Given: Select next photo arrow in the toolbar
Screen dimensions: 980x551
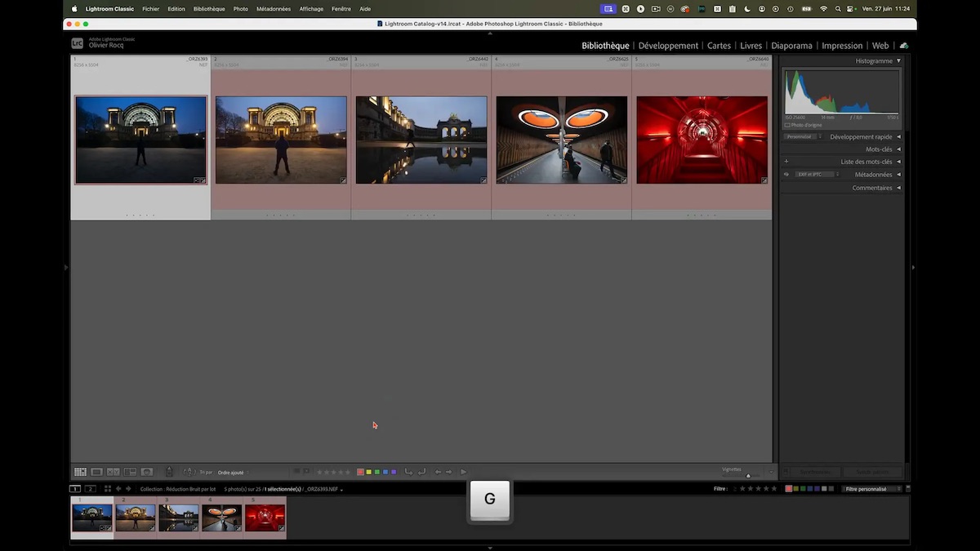Looking at the screenshot, I should pyautogui.click(x=448, y=472).
